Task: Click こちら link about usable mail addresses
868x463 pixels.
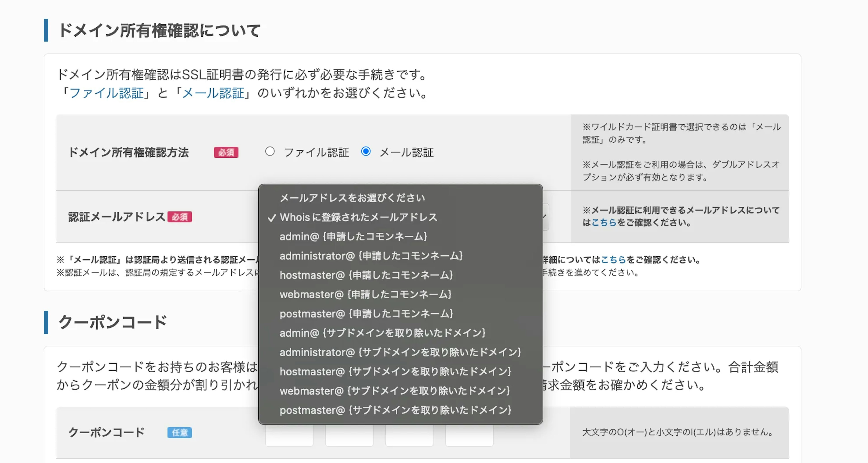Action: [604, 223]
